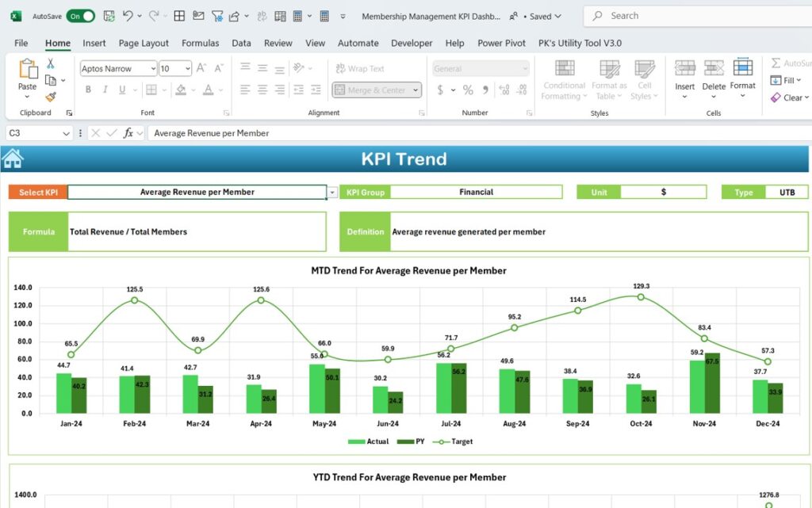Click the Insert Function fx icon
The width and height of the screenshot is (812, 508).
point(128,133)
